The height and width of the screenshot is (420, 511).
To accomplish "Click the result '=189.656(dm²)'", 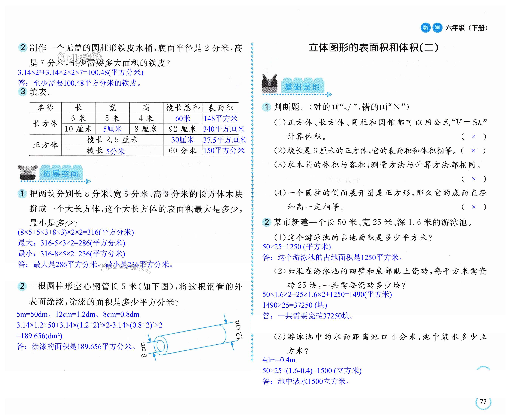I will pyautogui.click(x=39, y=336).
